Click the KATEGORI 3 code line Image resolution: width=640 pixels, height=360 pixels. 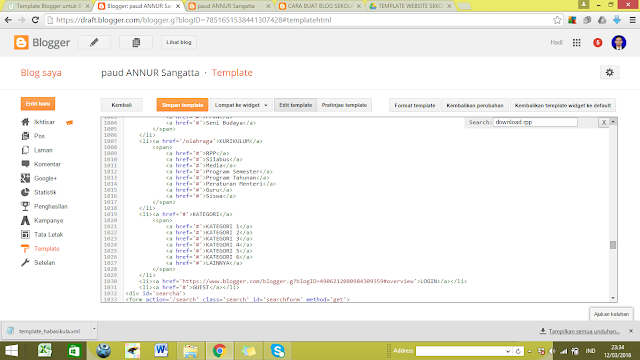point(209,239)
